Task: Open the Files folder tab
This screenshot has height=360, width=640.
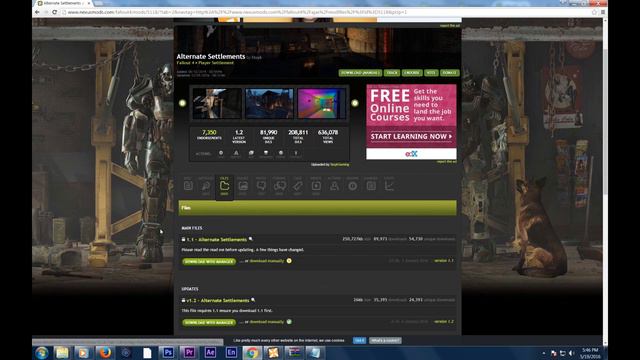Action: pos(224,187)
